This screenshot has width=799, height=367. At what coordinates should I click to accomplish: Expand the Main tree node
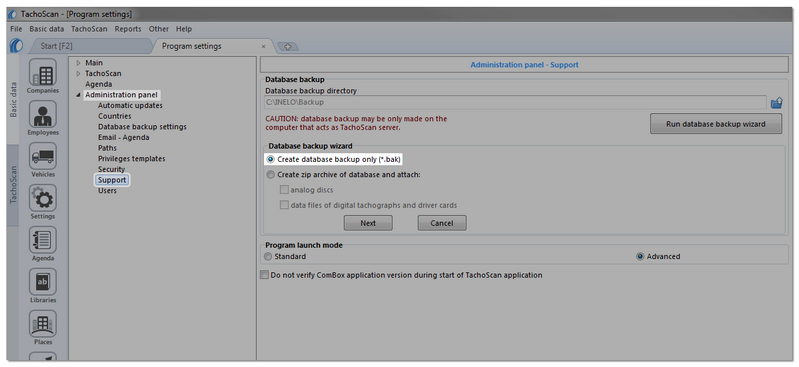pyautogui.click(x=78, y=63)
